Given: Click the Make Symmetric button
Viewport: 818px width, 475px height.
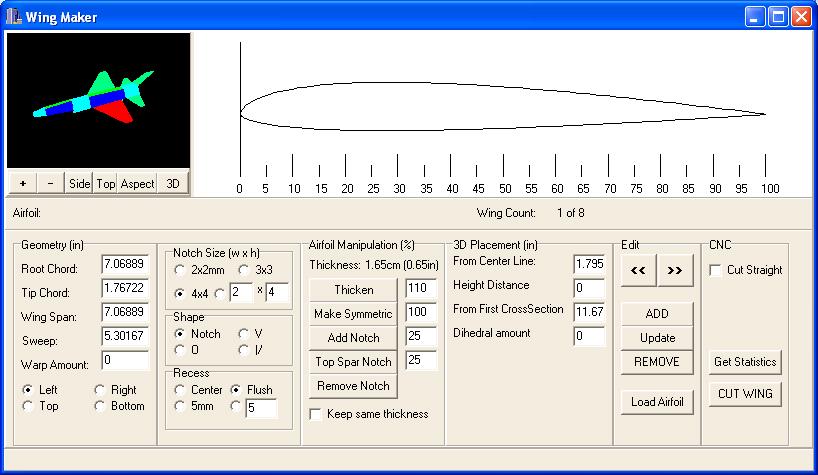Looking at the screenshot, I should (x=353, y=314).
